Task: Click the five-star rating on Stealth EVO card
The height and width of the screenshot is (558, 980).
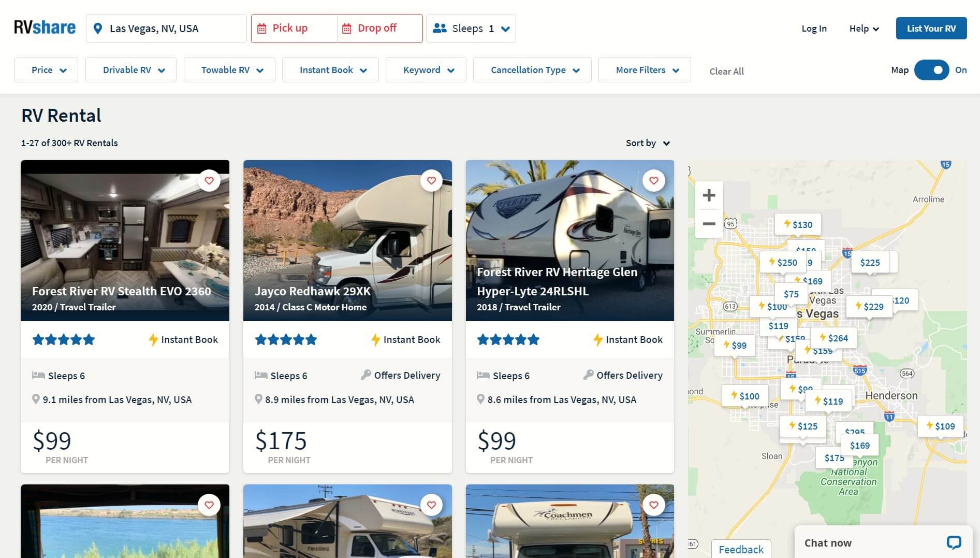Action: tap(64, 339)
